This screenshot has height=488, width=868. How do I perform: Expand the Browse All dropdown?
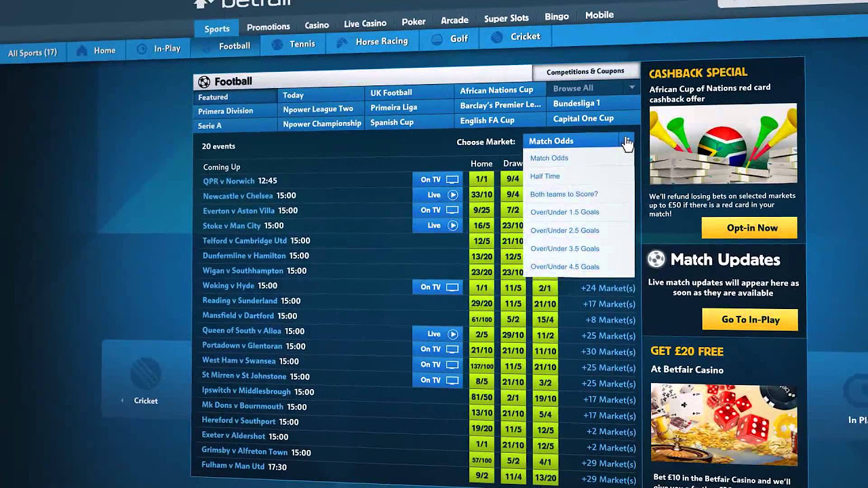click(594, 88)
